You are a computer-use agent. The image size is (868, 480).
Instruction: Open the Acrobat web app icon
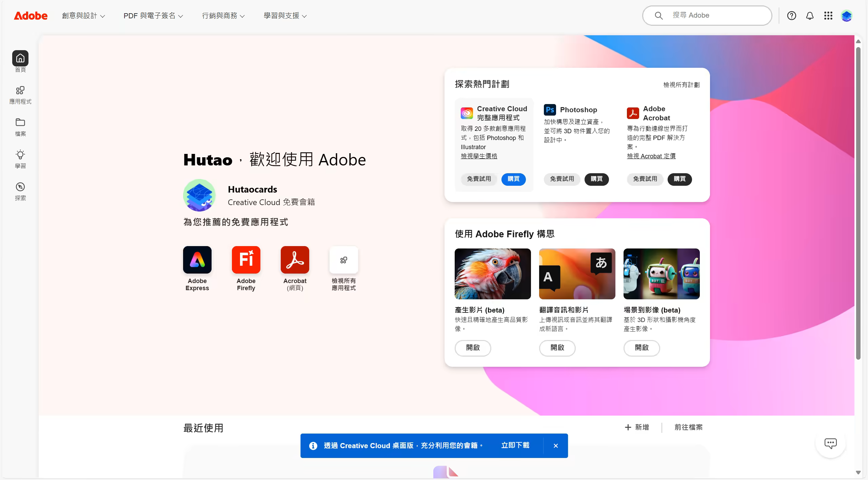[x=295, y=260]
